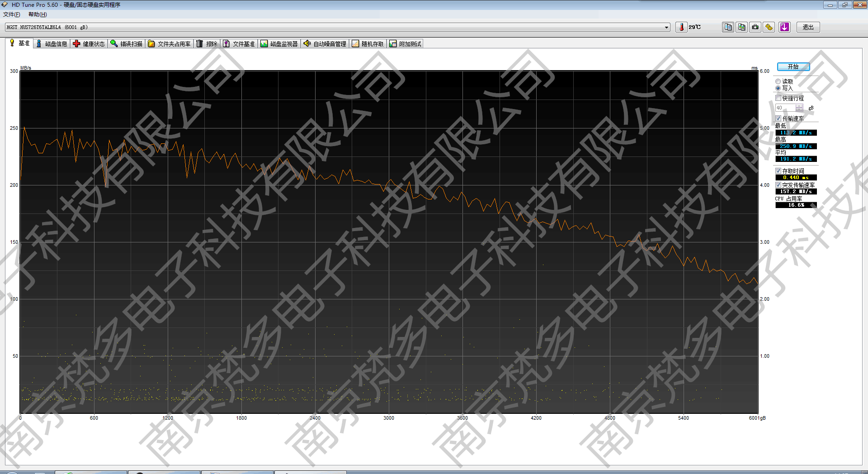This screenshot has width=868, height=474.
Task: Open the 帮助(H) menu
Action: (x=38, y=14)
